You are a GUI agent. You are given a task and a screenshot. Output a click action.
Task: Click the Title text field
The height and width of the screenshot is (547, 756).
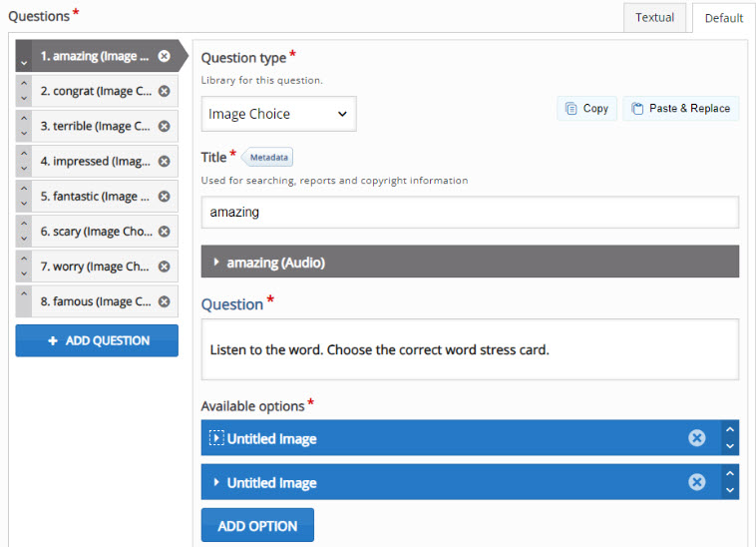tap(469, 212)
